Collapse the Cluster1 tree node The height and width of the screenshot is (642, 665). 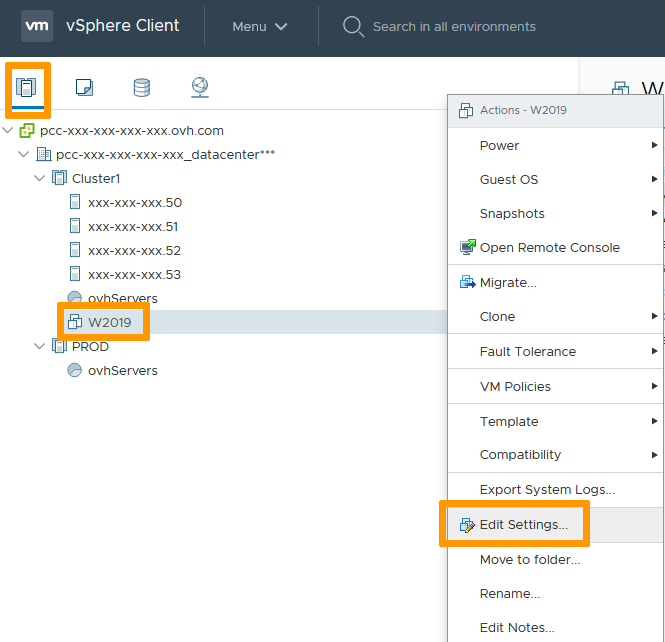pyautogui.click(x=40, y=178)
